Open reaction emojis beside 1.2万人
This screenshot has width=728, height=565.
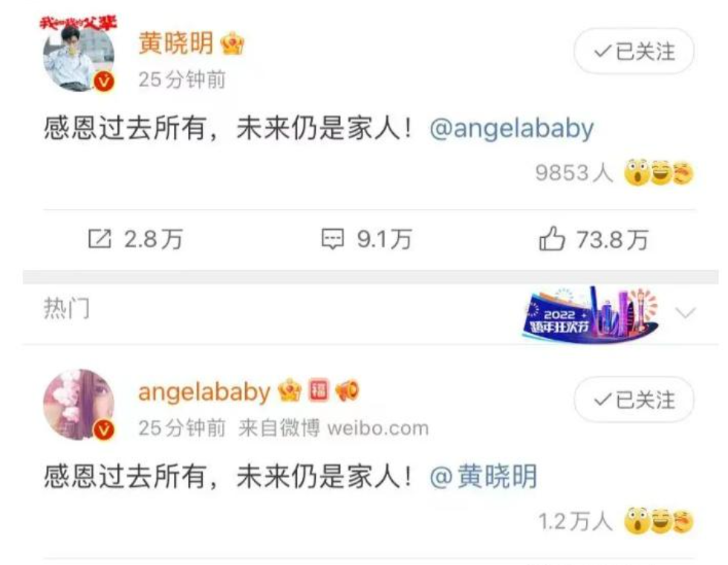coord(658,521)
